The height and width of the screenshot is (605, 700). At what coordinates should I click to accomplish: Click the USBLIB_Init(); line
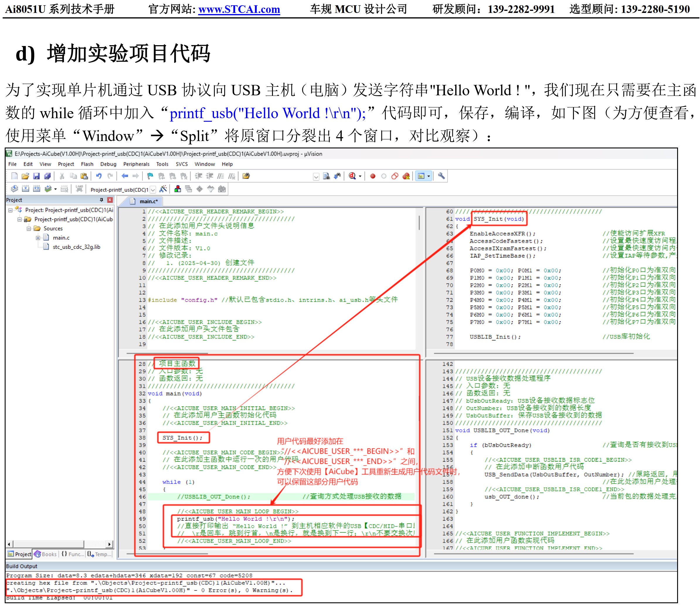point(495,337)
